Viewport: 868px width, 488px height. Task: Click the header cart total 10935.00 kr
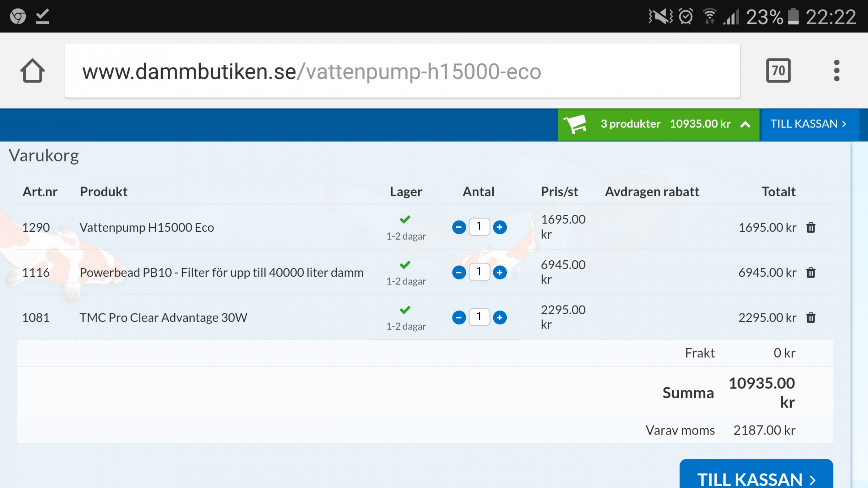(700, 124)
